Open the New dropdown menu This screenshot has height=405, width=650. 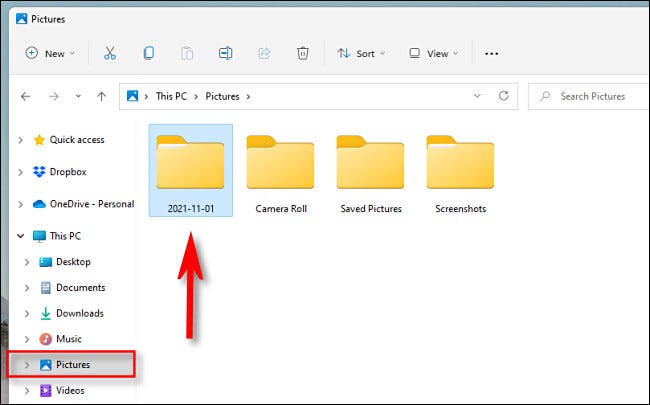coord(50,53)
